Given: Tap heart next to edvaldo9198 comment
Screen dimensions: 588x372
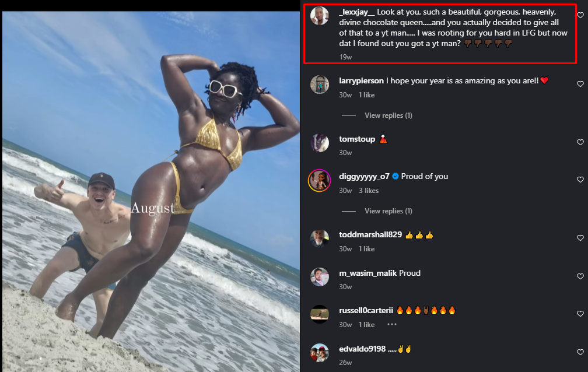Looking at the screenshot, I should click(580, 352).
